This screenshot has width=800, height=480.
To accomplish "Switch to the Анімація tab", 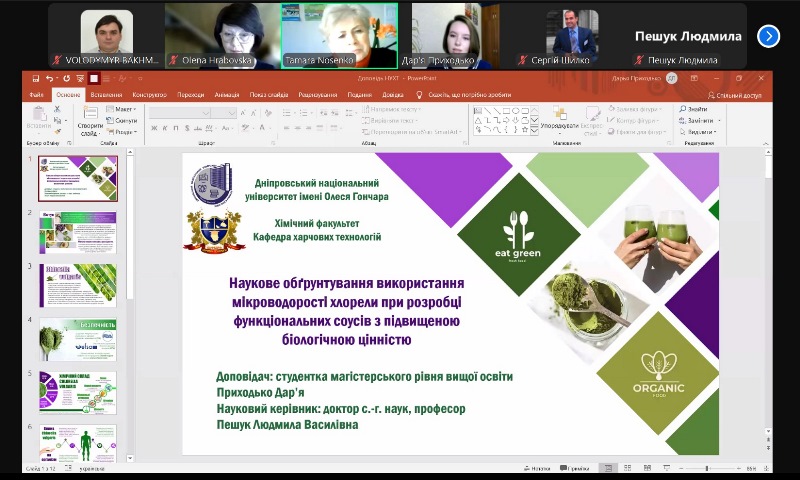I will tap(227, 95).
